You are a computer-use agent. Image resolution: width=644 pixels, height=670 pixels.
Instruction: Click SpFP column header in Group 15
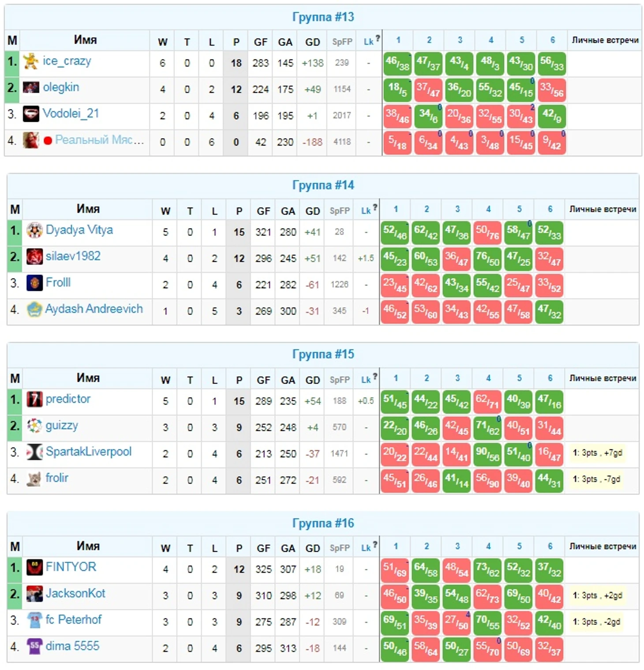(340, 380)
